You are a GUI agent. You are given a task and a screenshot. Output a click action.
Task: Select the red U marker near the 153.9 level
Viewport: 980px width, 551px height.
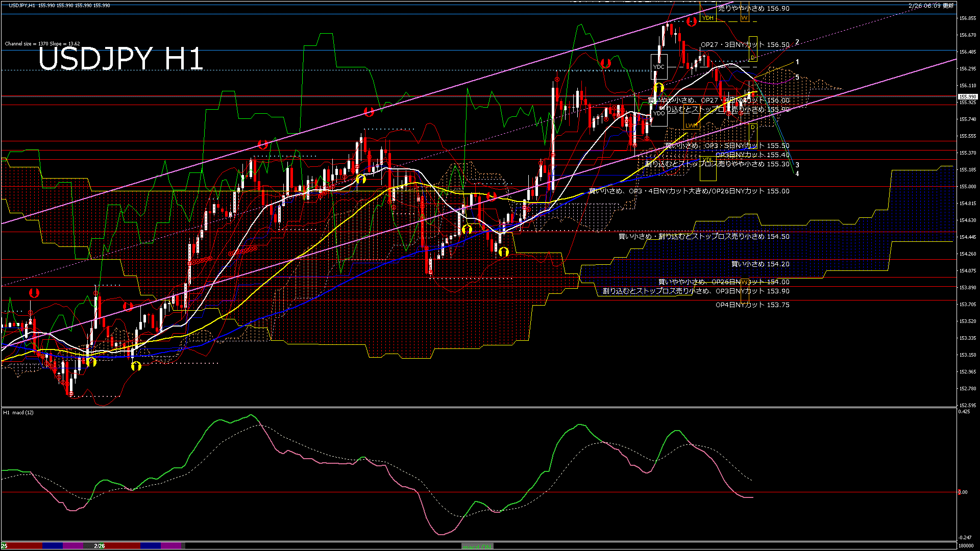click(x=34, y=293)
